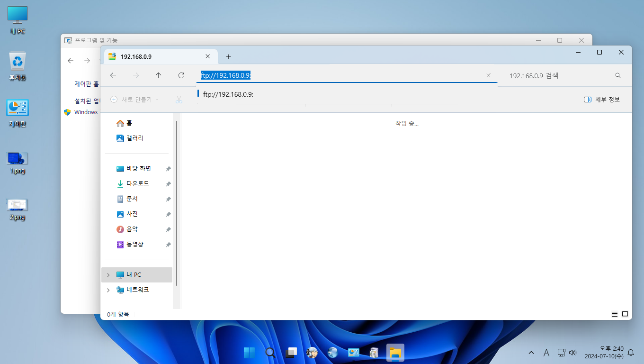Open the 제어판 desktop icon
Screen dimensions: 644x364
18,114
